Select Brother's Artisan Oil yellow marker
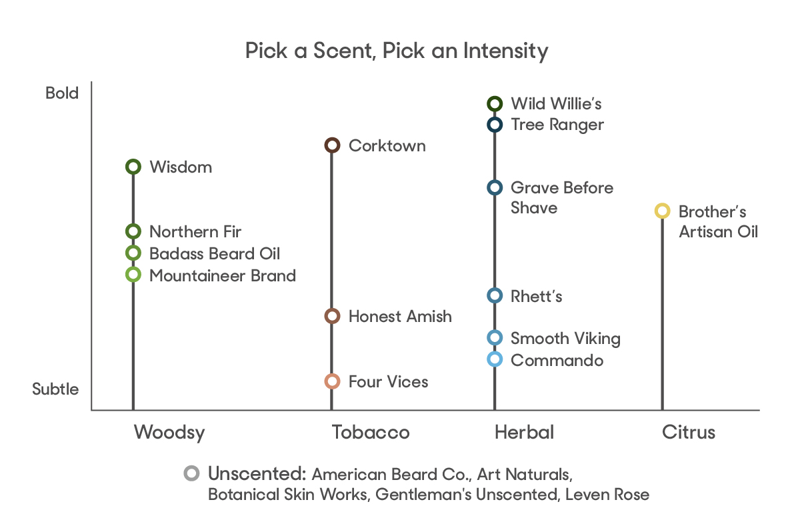 pyautogui.click(x=663, y=211)
